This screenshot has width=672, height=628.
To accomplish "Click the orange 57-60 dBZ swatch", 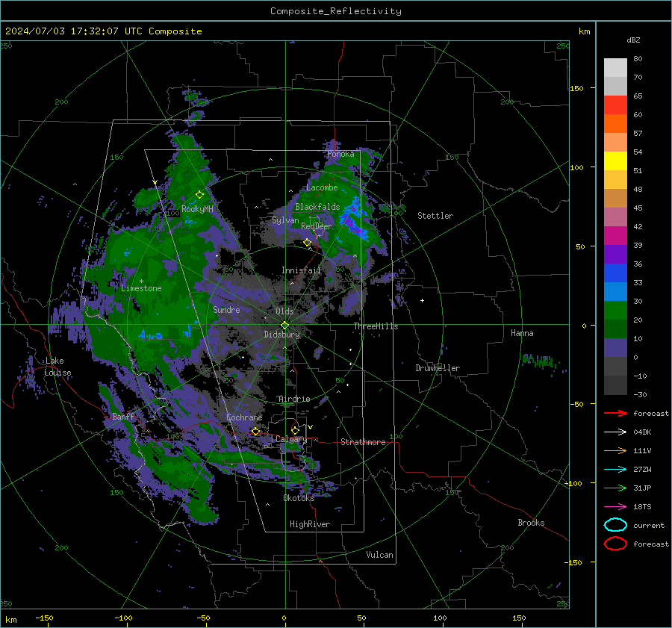I will point(615,123).
